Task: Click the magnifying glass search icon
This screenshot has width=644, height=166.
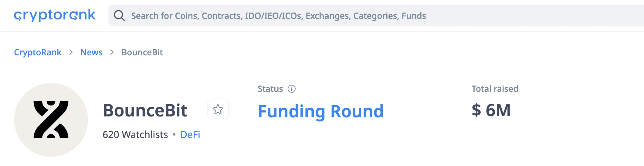Action: (119, 16)
